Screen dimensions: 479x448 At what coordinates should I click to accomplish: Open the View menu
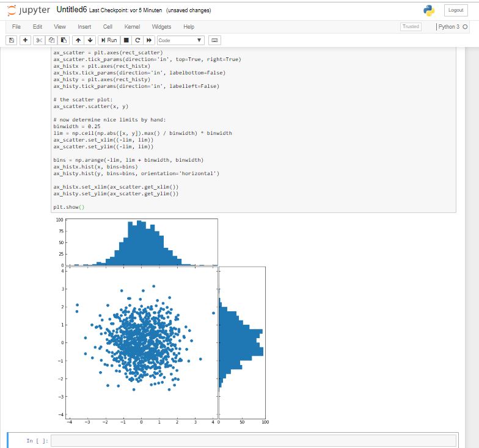point(60,27)
